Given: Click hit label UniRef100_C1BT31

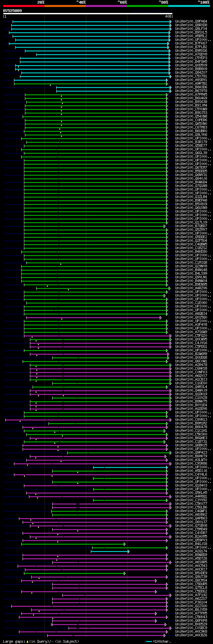Looking at the screenshot, I should [x=191, y=442].
